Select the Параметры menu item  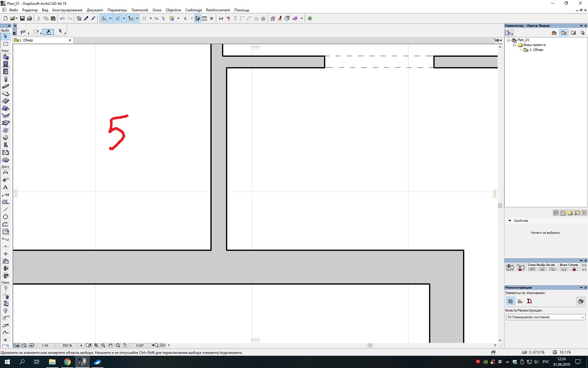pos(117,10)
